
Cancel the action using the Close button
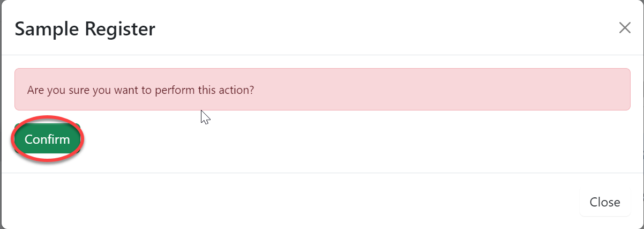[x=605, y=202]
